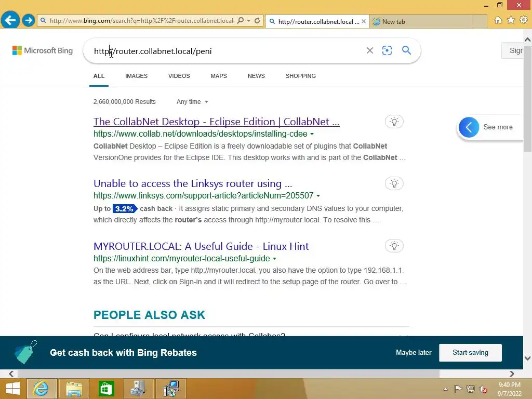532x399 pixels.
Task: Open Favorites star icon
Action: click(511, 20)
